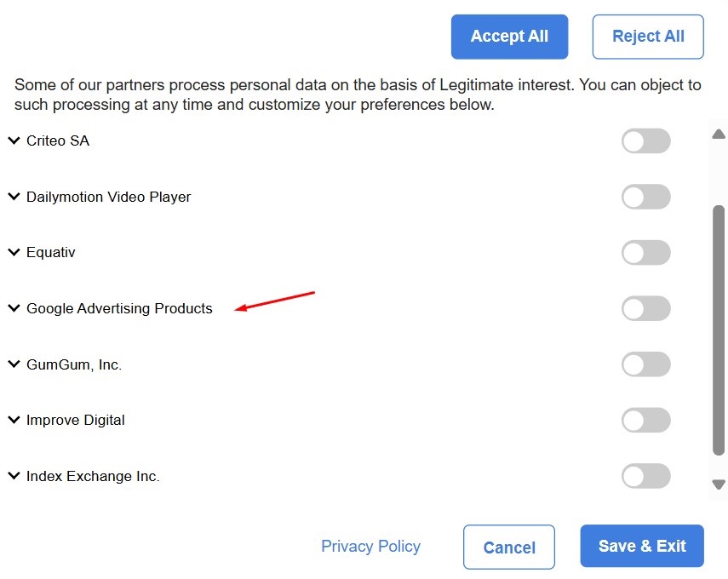
Task: Open the Equativ disclosure chevron
Action: (x=13, y=251)
